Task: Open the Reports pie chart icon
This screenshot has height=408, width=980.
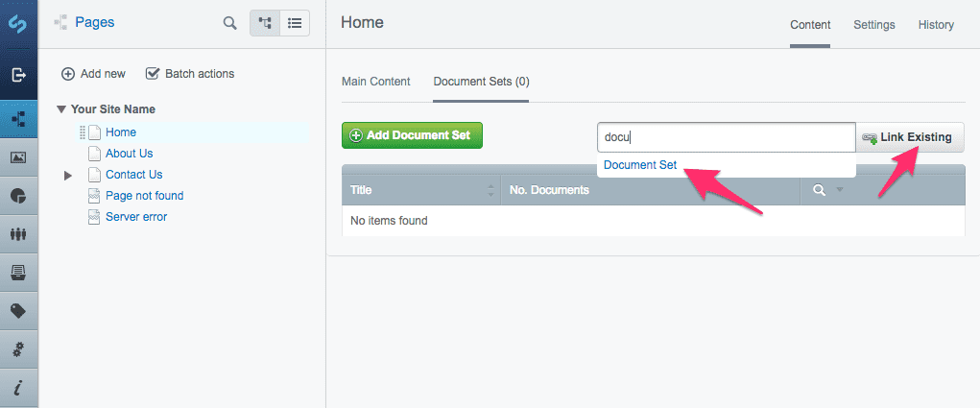Action: coord(18,196)
